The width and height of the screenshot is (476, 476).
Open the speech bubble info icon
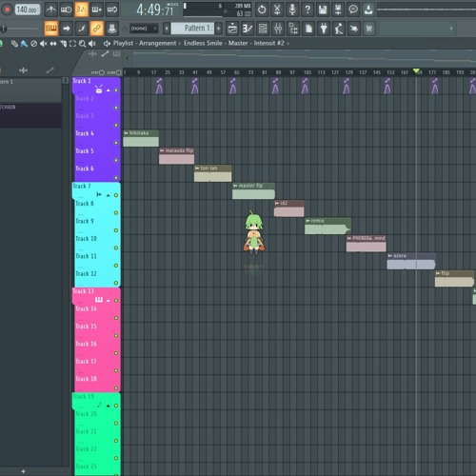click(x=353, y=10)
